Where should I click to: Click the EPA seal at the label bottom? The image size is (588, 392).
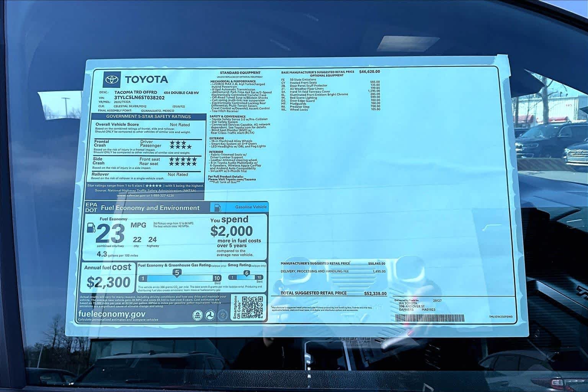pyautogui.click(x=196, y=315)
